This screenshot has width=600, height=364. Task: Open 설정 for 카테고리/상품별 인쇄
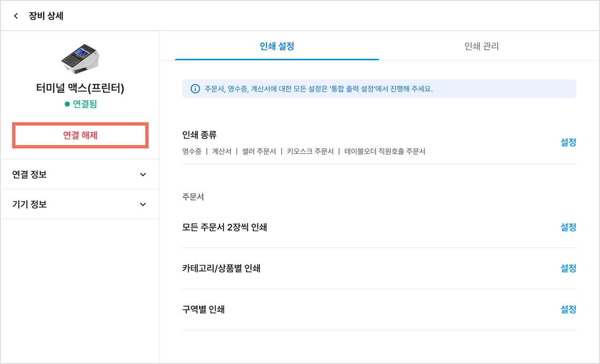click(x=568, y=268)
